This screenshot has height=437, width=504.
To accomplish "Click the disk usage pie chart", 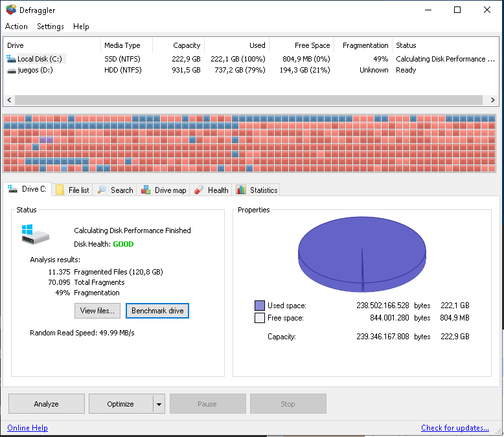I will [x=362, y=254].
